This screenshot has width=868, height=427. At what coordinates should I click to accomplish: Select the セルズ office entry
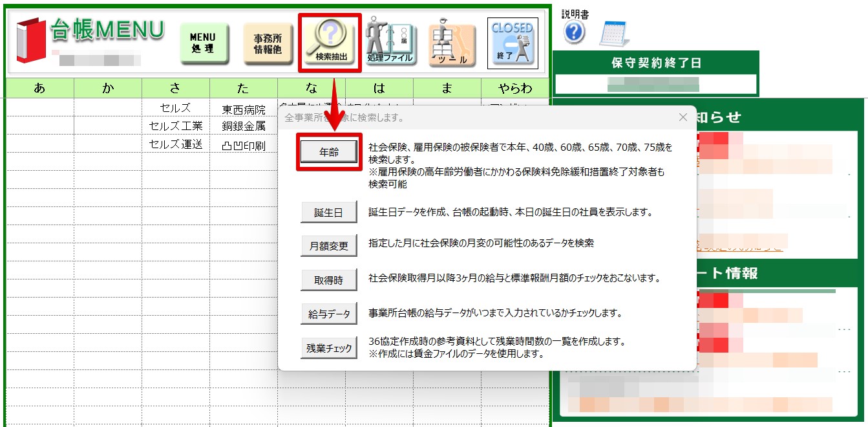(176, 107)
